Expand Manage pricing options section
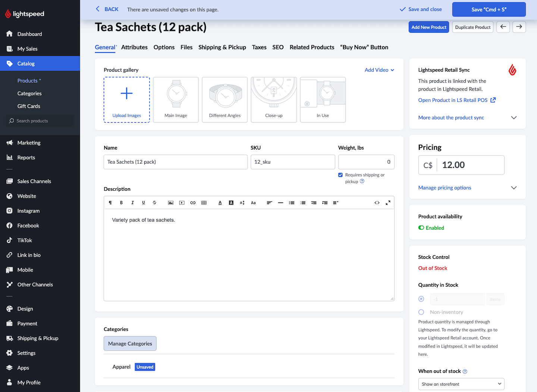The width and height of the screenshot is (537, 392). click(468, 188)
